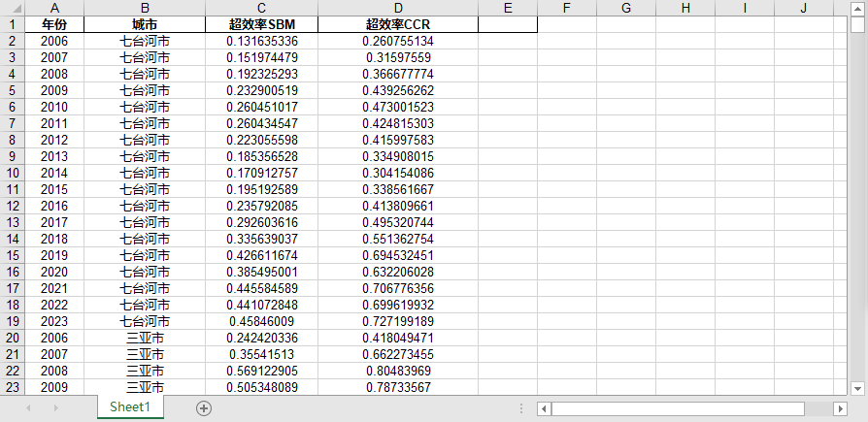This screenshot has width=868, height=422.
Task: Select cell with value 0.495320744
Action: [x=398, y=222]
